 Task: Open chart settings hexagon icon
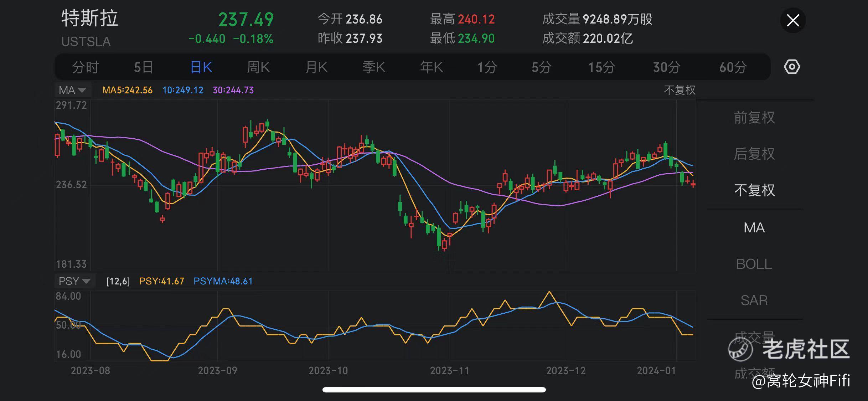click(x=792, y=67)
